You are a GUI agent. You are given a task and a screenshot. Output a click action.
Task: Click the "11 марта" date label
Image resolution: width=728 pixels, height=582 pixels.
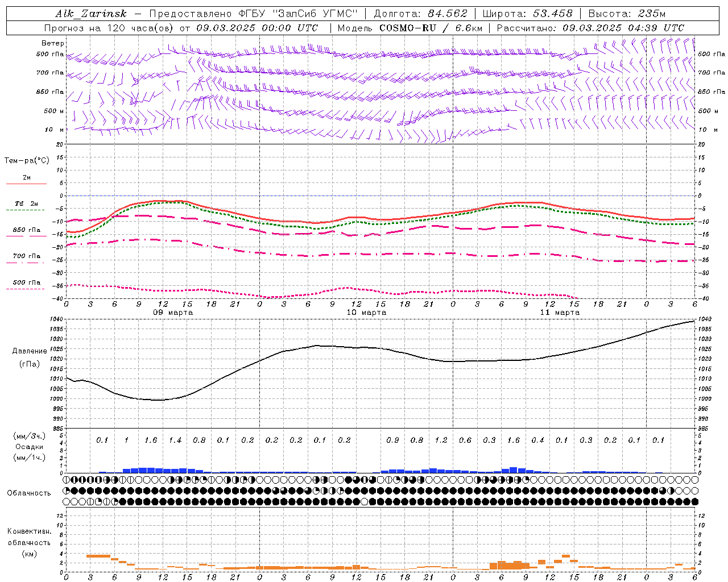coord(560,313)
